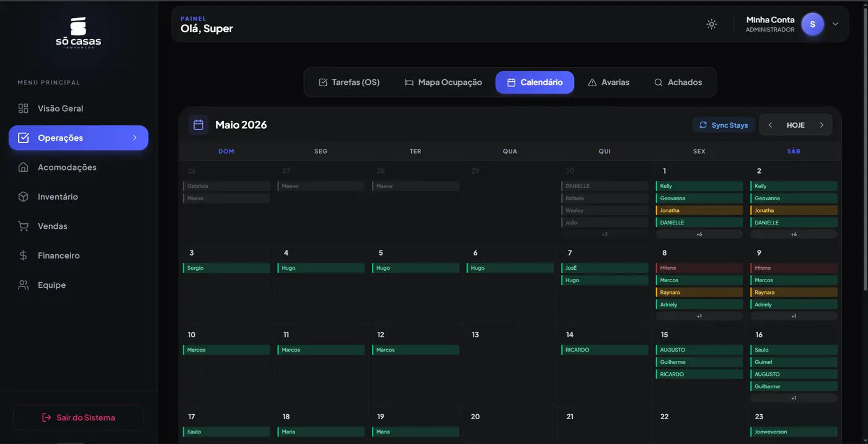
Task: Expand +6 more bookings on day 2
Action: pyautogui.click(x=794, y=234)
